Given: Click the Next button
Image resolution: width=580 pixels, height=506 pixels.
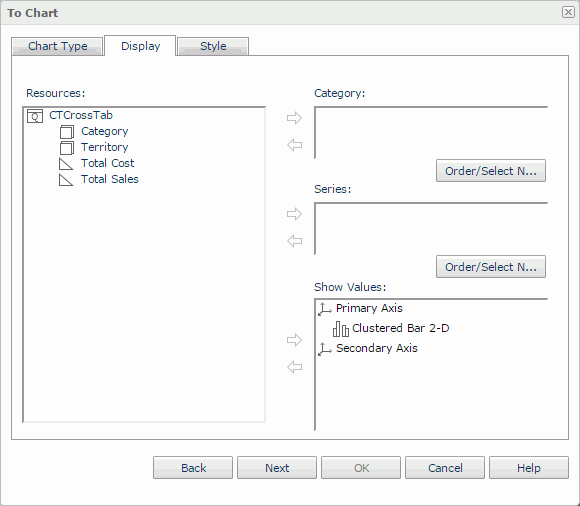Looking at the screenshot, I should (277, 468).
